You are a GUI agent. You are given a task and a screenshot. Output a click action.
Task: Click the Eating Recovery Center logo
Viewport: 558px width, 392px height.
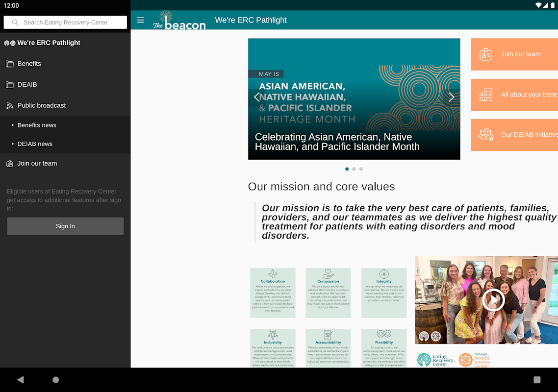[435, 360]
